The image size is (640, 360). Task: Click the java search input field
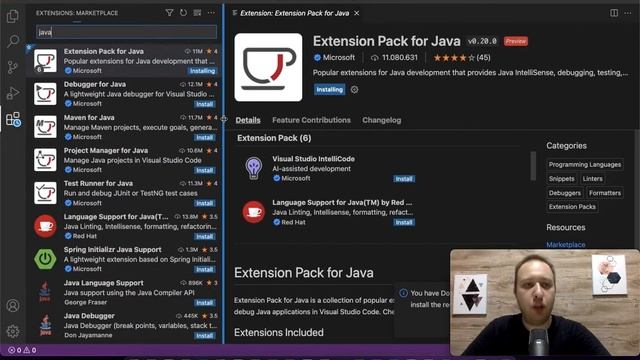click(x=127, y=32)
